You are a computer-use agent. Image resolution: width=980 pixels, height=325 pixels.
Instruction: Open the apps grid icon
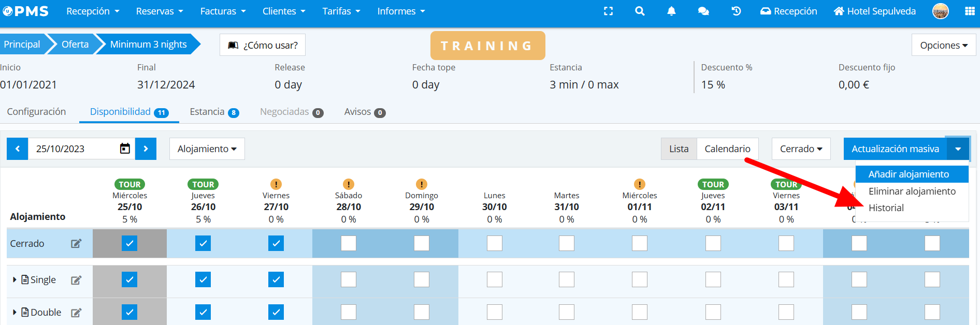[970, 11]
